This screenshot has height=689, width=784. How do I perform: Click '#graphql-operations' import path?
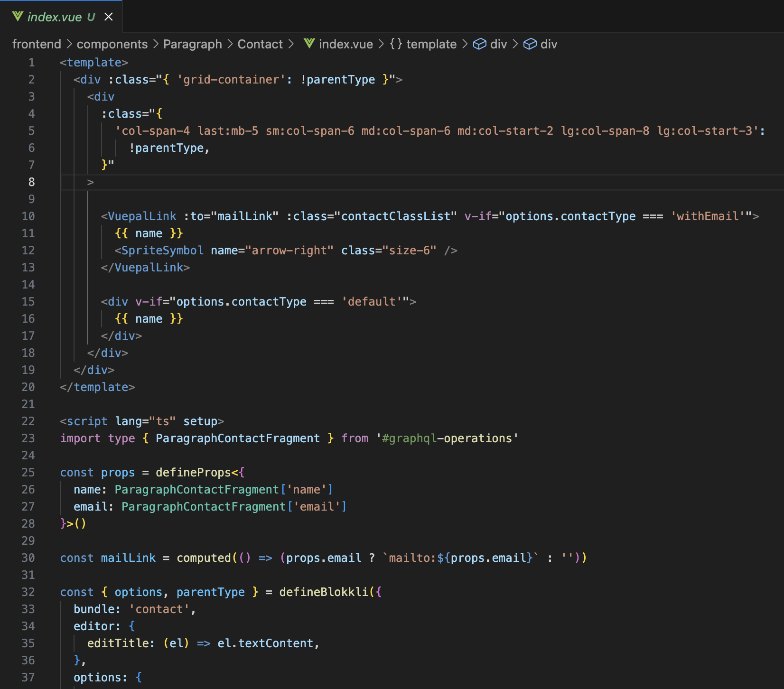(447, 438)
